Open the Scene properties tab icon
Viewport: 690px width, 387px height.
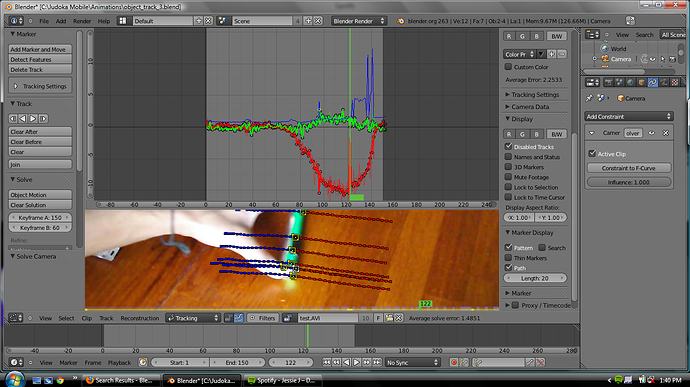pyautogui.click(x=619, y=82)
